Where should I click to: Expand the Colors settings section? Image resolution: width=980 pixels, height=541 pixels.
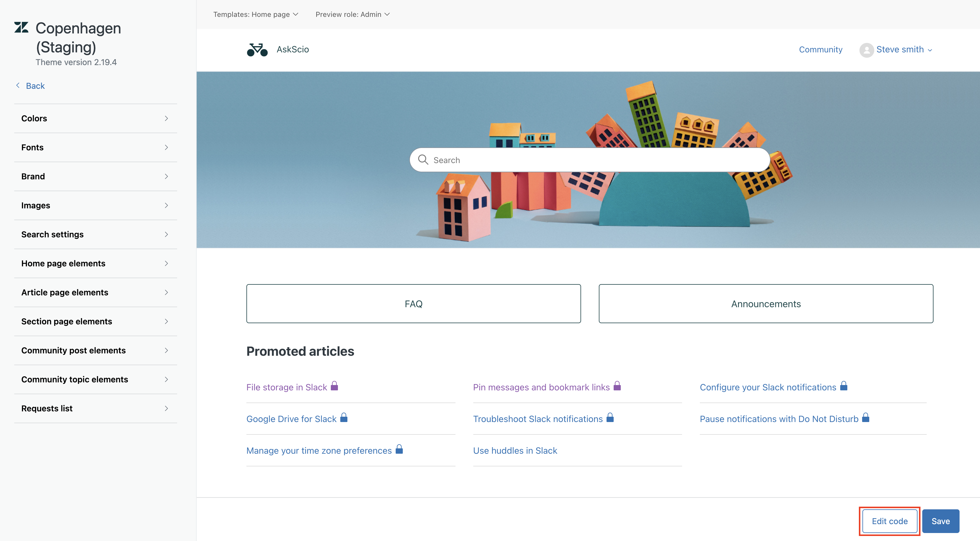(x=95, y=119)
